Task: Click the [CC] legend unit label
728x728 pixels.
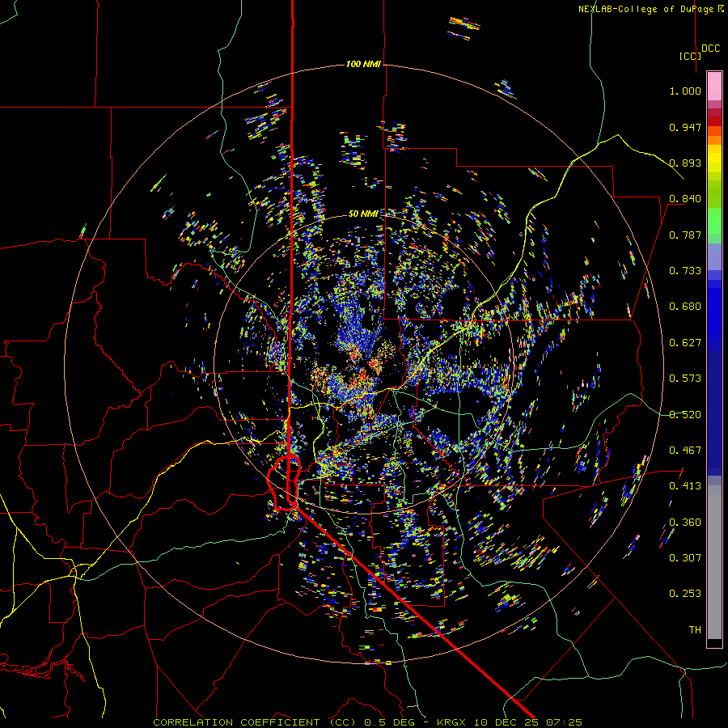Action: [x=690, y=56]
